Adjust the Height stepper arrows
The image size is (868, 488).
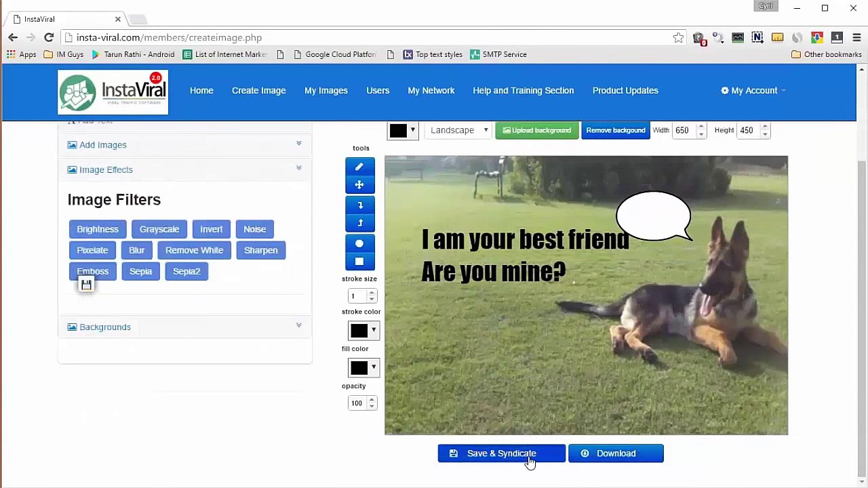click(765, 130)
